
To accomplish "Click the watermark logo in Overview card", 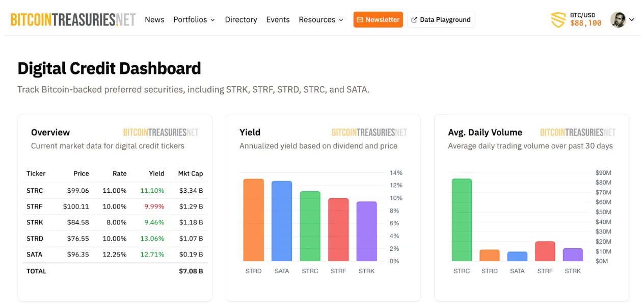I will [160, 133].
